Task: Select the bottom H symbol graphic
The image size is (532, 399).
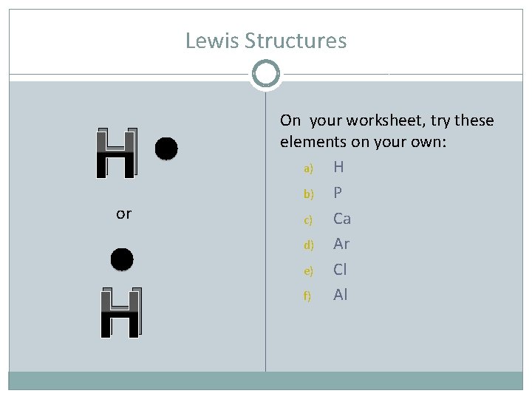Action: [x=121, y=313]
